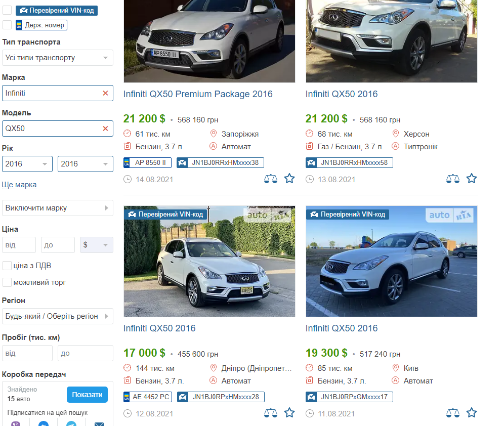Tick the ціна з ПДВ checkbox
Screen dimensions: 504x426
pos(7,266)
